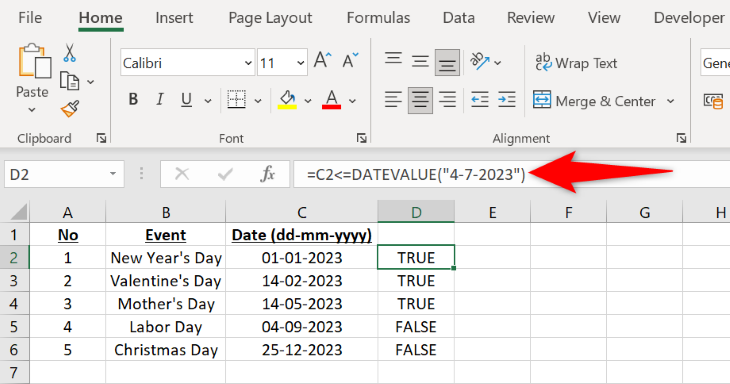Viewport: 730px width, 384px height.
Task: Activate the Format Painter brush
Action: pyautogui.click(x=70, y=109)
